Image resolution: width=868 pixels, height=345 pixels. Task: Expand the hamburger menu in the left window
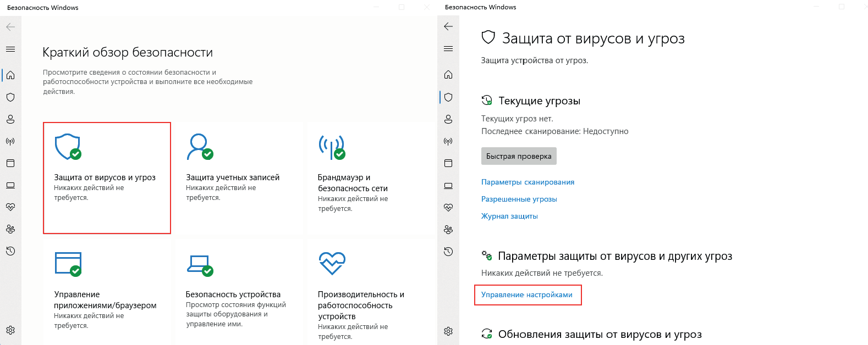pos(10,49)
